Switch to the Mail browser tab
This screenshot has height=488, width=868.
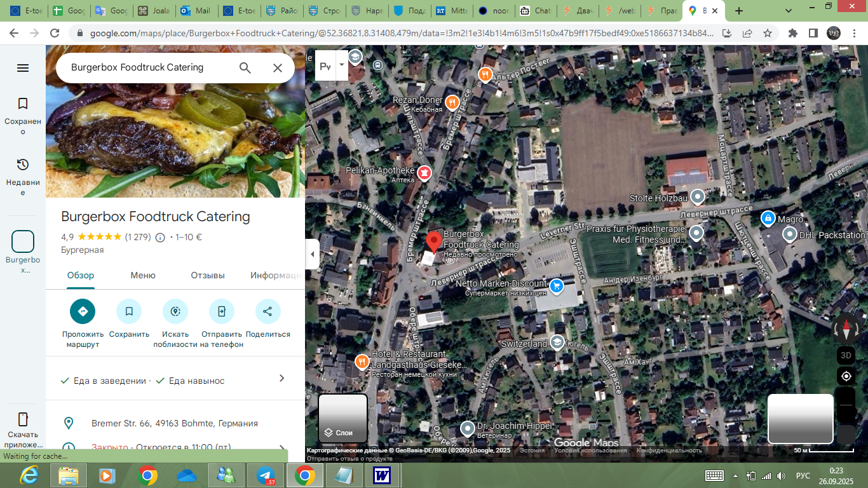point(196,11)
